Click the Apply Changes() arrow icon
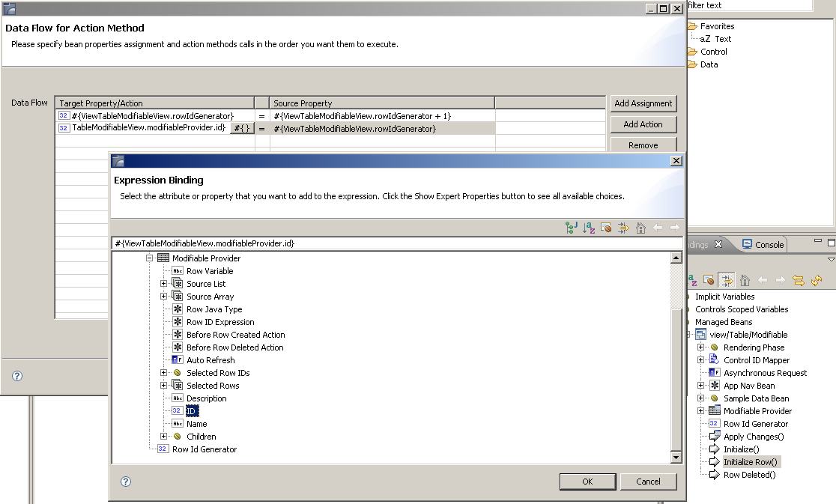Viewport: 836px width, 504px height. [x=715, y=437]
